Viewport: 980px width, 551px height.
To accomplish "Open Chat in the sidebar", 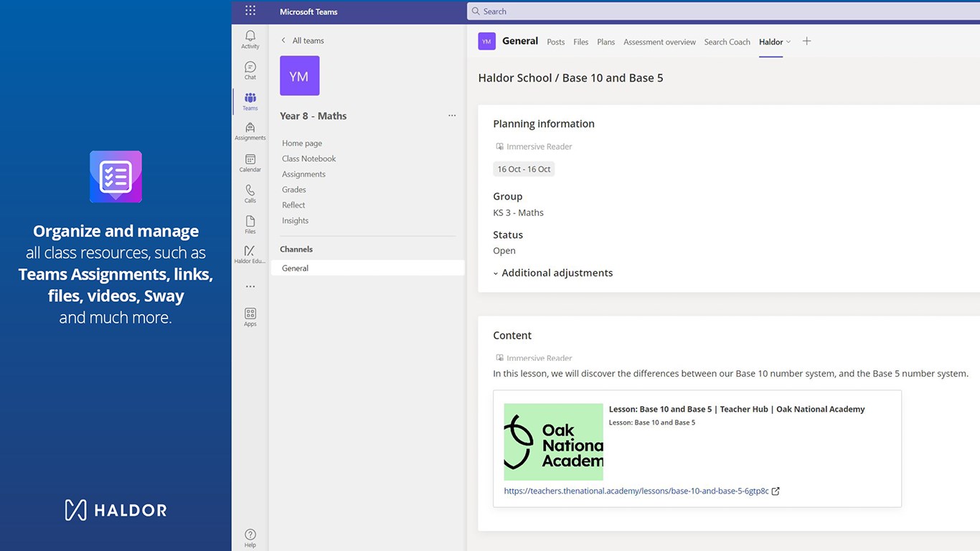I will (x=250, y=70).
